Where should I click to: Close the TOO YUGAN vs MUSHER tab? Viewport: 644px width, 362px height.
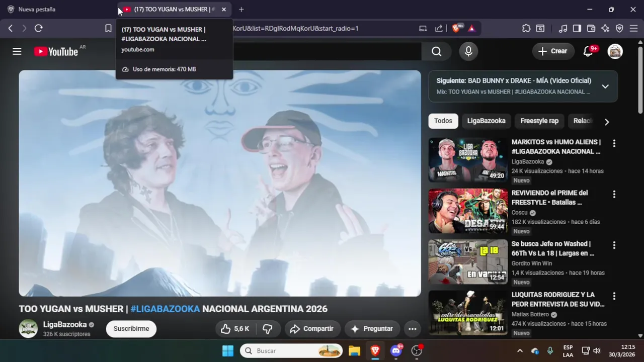(224, 9)
